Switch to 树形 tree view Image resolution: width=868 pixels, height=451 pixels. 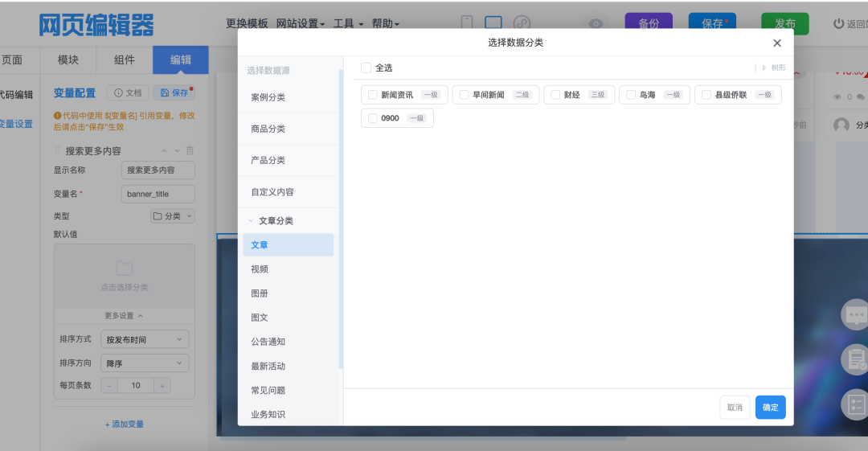774,68
